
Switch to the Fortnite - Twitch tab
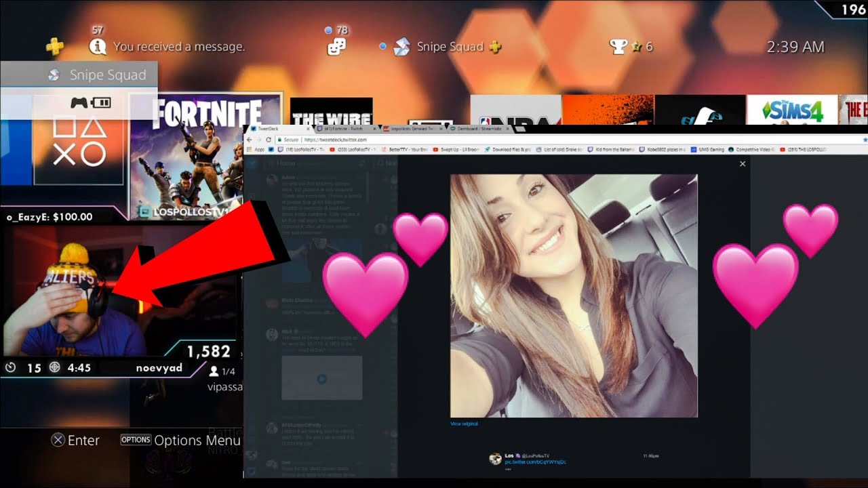pos(346,128)
